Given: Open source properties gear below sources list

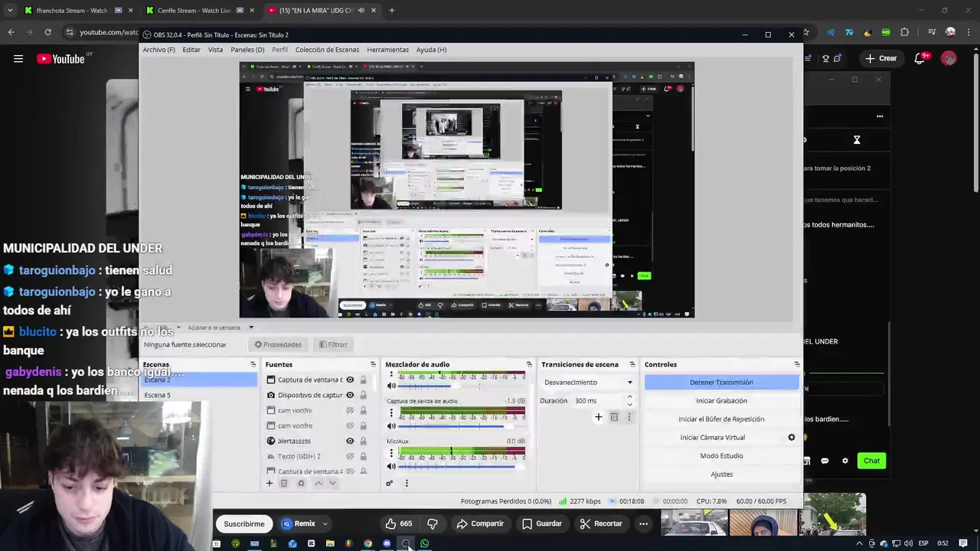Looking at the screenshot, I should [300, 483].
